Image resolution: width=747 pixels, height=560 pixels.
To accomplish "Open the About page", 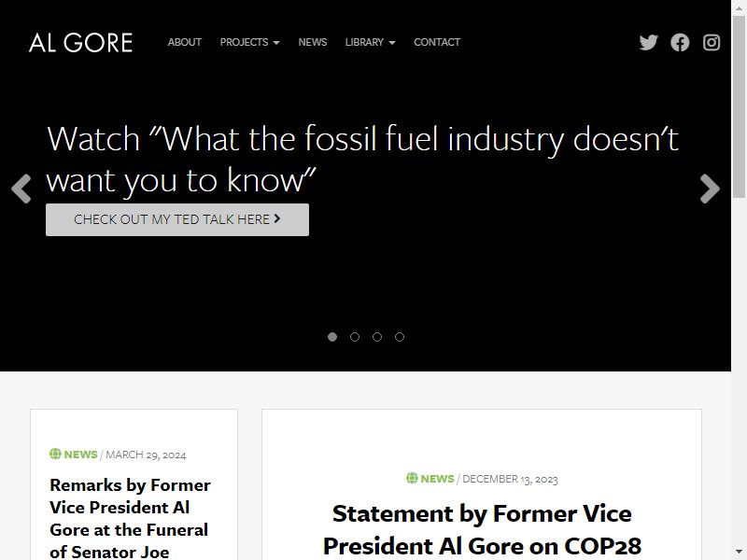I will pos(184,42).
